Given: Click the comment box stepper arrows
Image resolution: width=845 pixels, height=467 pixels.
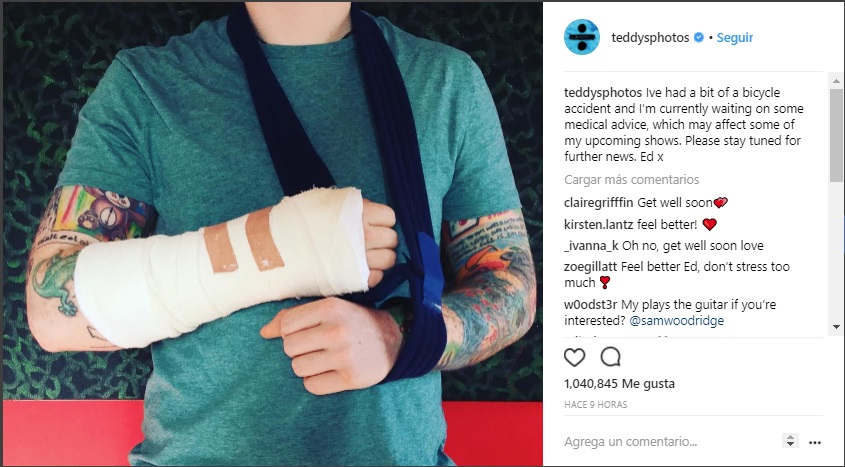Looking at the screenshot, I should 790,441.
